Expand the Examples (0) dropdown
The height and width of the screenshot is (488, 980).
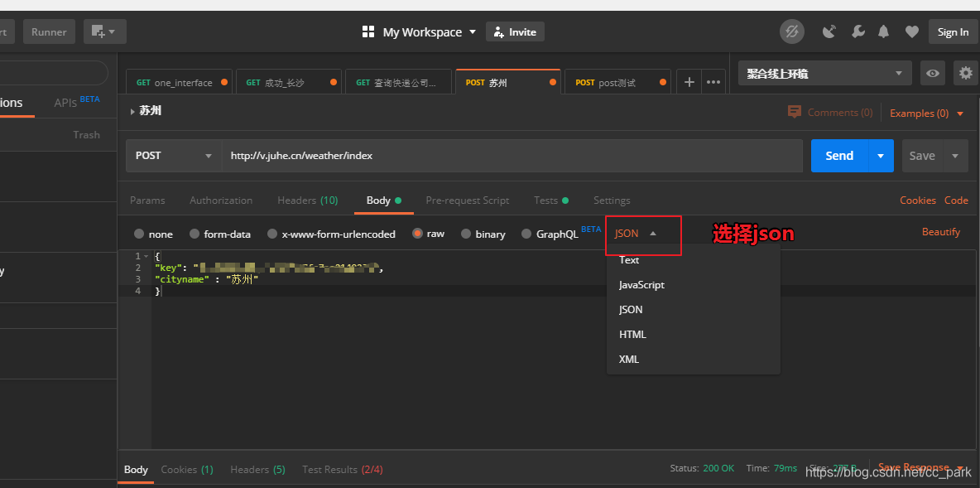[927, 114]
